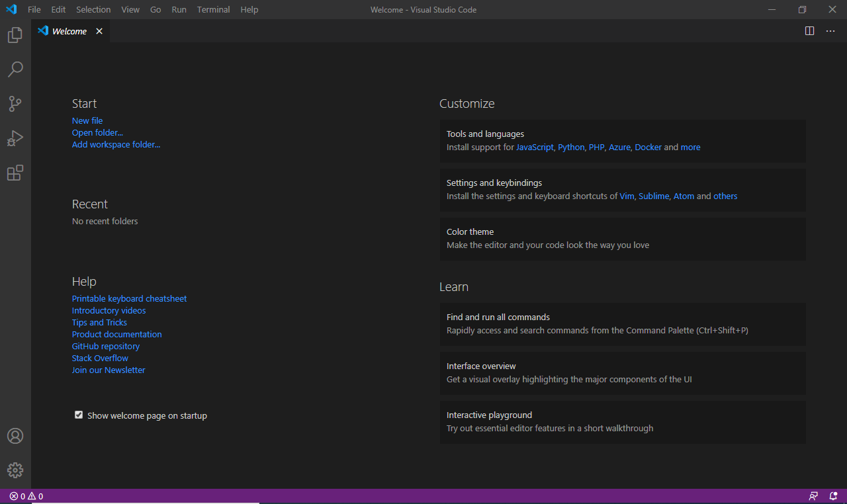Open the Color theme card

(x=623, y=239)
